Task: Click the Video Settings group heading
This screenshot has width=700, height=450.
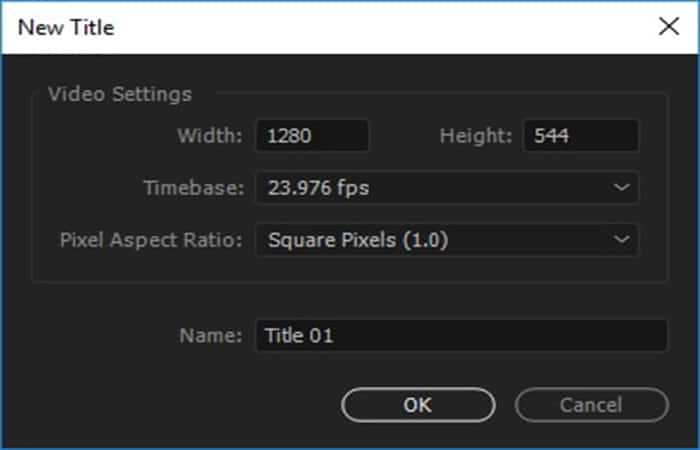Action: click(120, 95)
